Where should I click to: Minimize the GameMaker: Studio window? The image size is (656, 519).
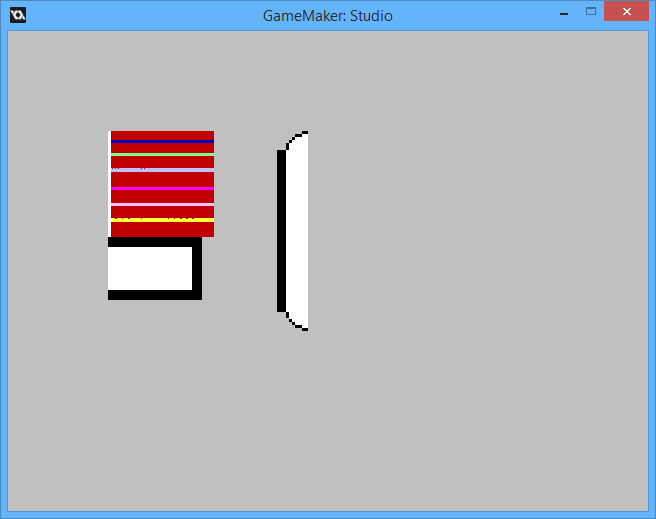pos(564,13)
